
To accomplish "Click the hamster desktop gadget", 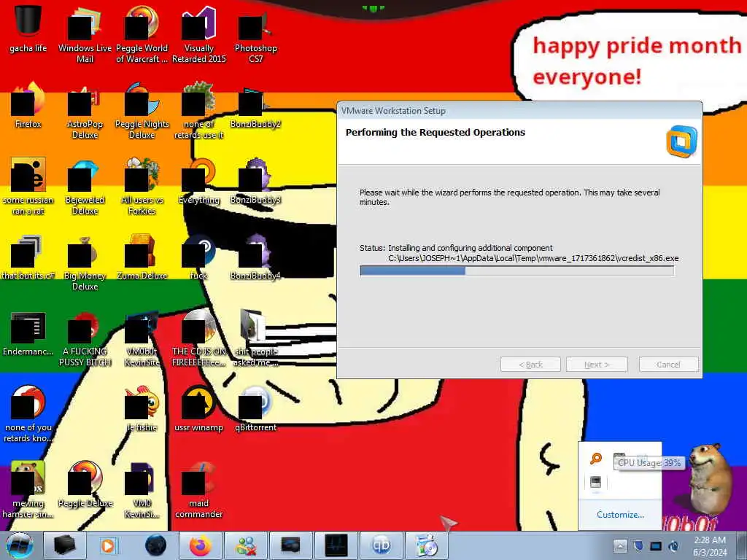I will click(x=710, y=480).
